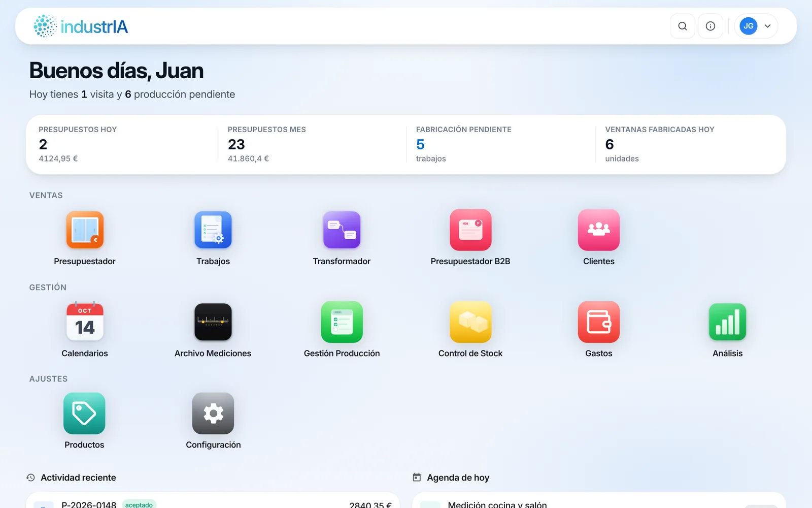Click the Buenos días, Juan greeting

(116, 71)
